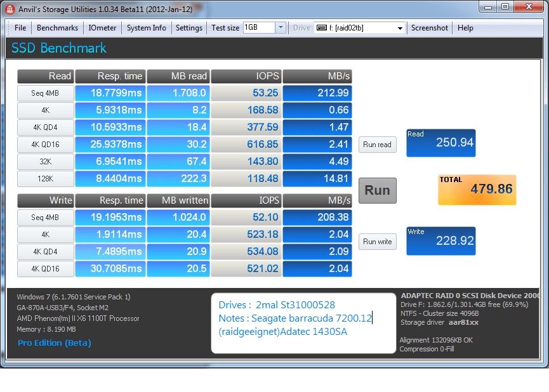The width and height of the screenshot is (549, 392).
Task: Click the Compression 0-Fill text
Action: coord(427,349)
